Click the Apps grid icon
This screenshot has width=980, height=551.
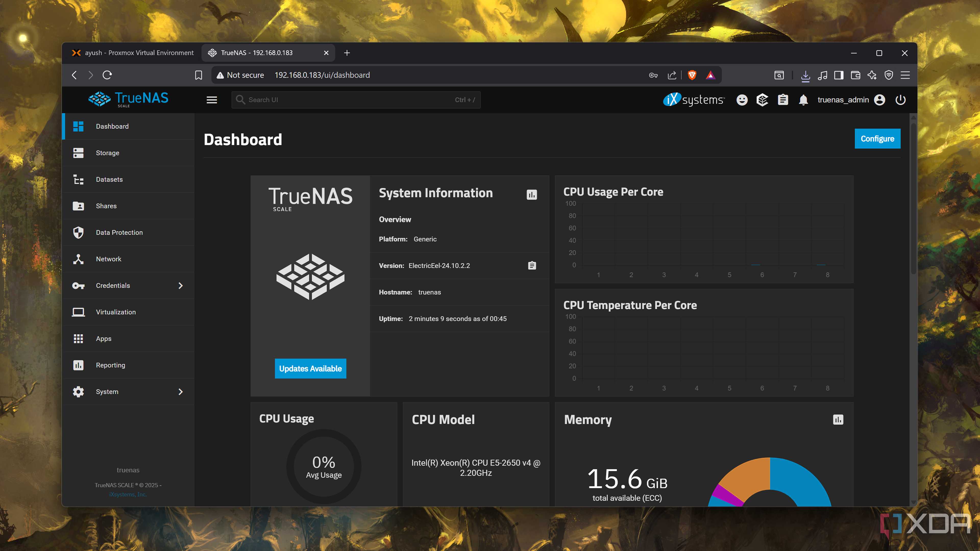point(78,339)
